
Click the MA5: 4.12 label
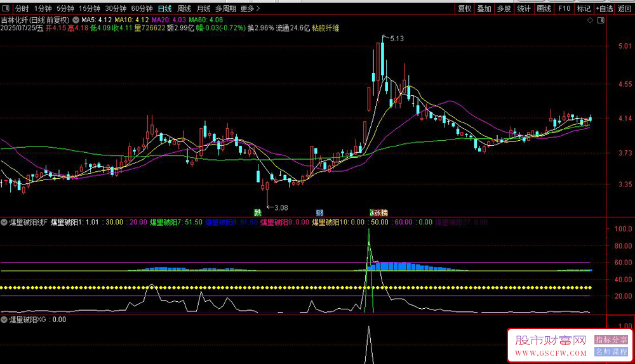(x=97, y=20)
